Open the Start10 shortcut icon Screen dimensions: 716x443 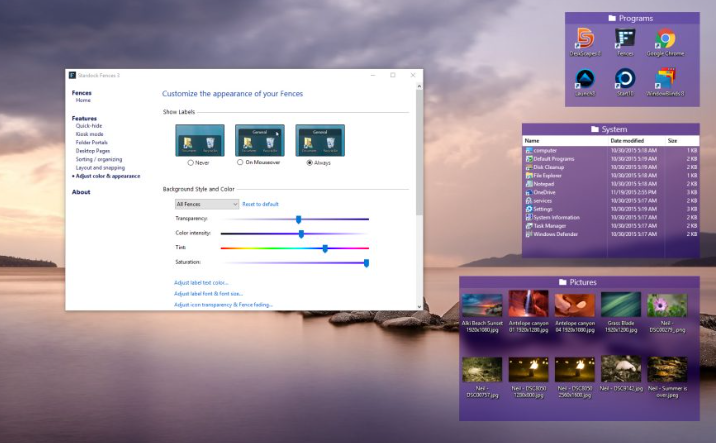[625, 79]
